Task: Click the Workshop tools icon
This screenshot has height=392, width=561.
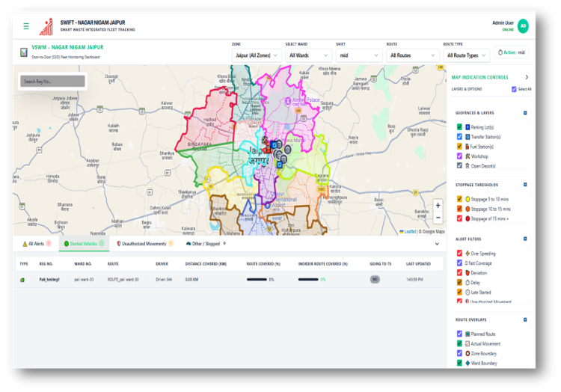Action: point(467,156)
